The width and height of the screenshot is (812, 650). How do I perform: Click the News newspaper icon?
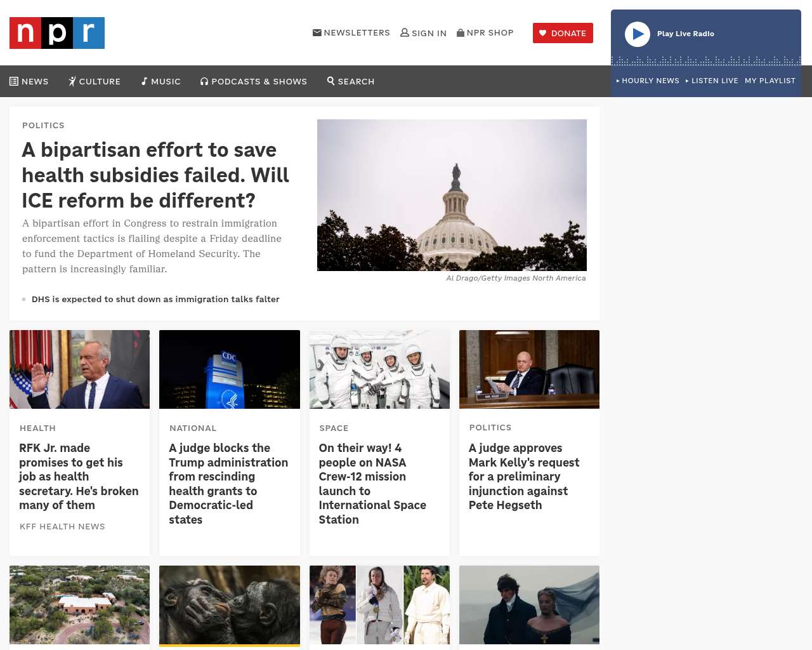[x=14, y=81]
